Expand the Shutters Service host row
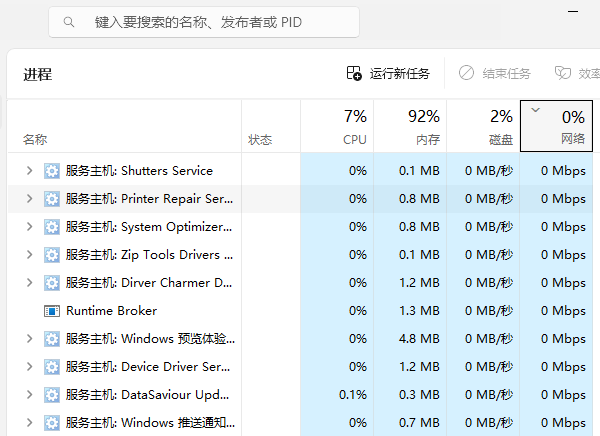 tap(29, 170)
